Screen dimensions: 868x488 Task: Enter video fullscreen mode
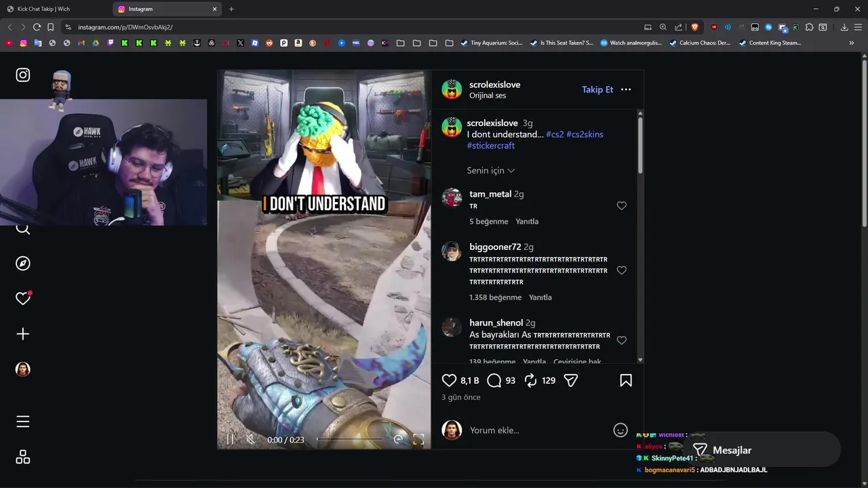pos(418,440)
